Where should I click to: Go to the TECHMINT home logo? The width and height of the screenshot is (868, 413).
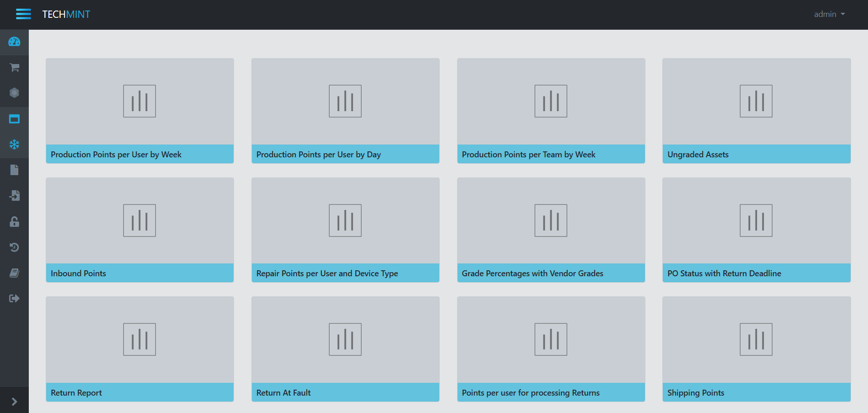pos(66,14)
